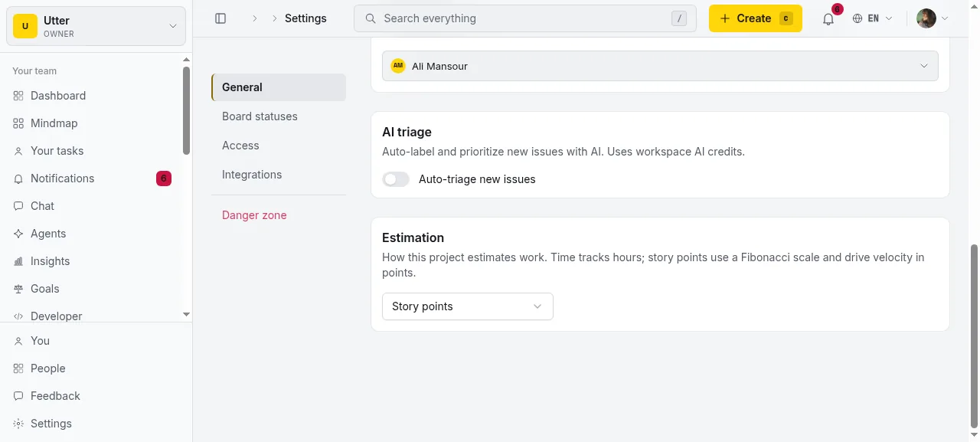Click the sidebar vertical scrollbar thumb
The width and height of the screenshot is (980, 442).
click(186, 110)
